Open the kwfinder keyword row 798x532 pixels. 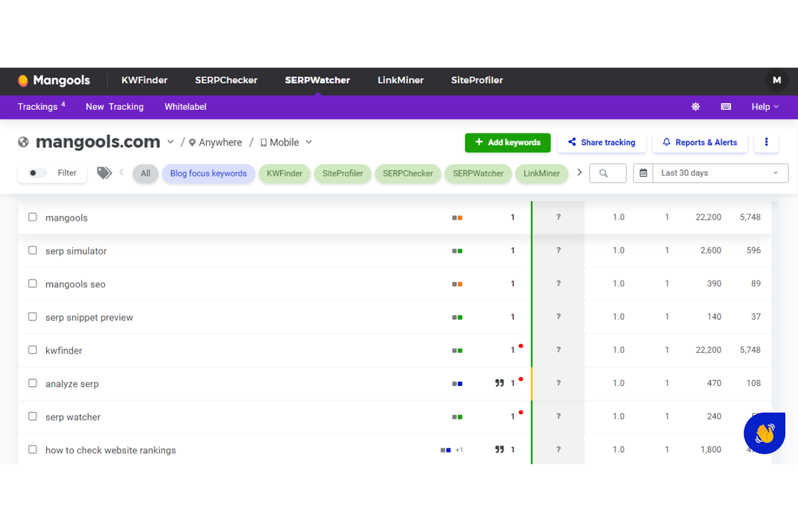395,350
